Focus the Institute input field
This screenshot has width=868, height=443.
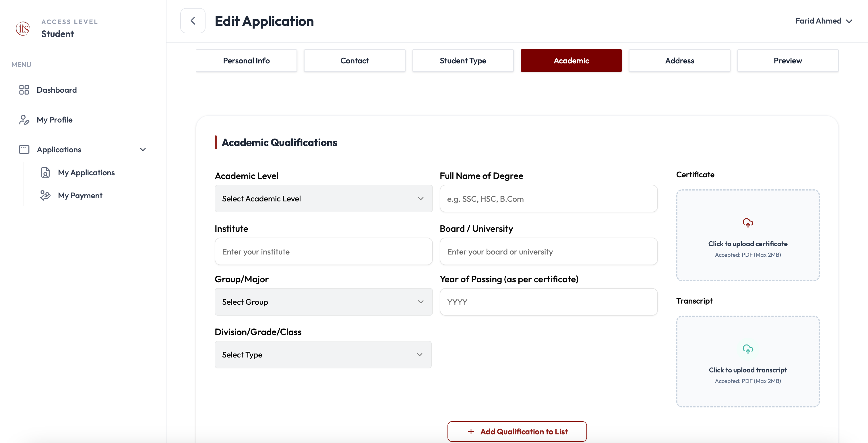point(323,251)
